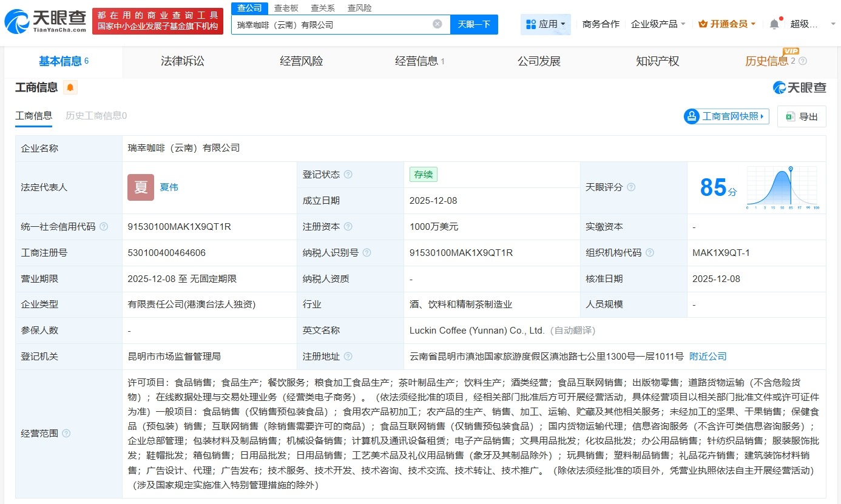Clear the search box with the X icon
Screen dimensions: 841x504
pyautogui.click(x=436, y=23)
